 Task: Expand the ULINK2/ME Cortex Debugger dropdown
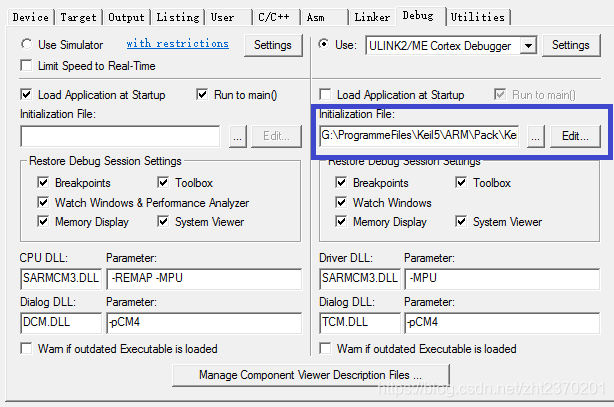(x=528, y=46)
